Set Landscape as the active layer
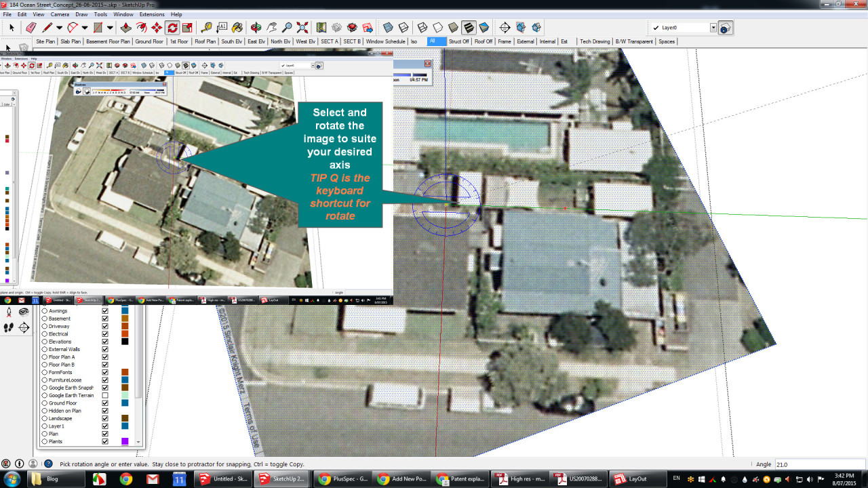This screenshot has height=488, width=868. (45, 418)
